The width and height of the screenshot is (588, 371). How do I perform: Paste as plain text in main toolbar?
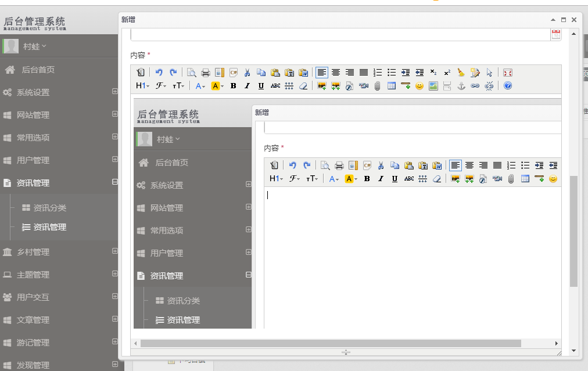click(289, 73)
